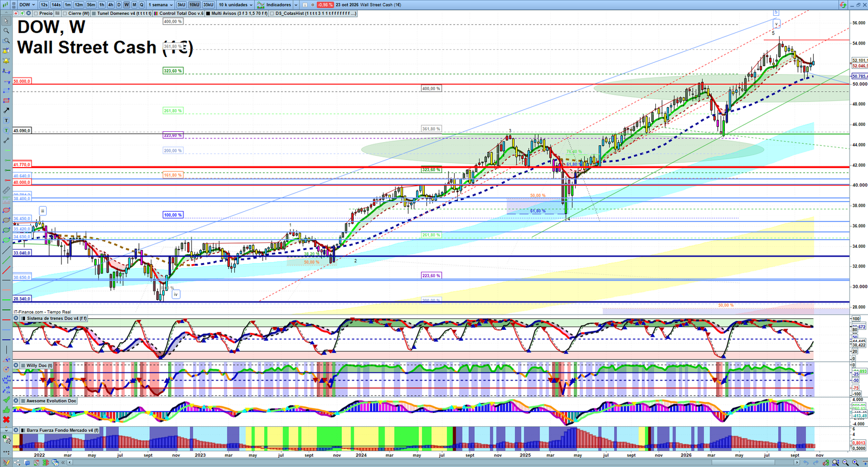Switch to the D daily timeframe
The image size is (868, 467).
(119, 5)
